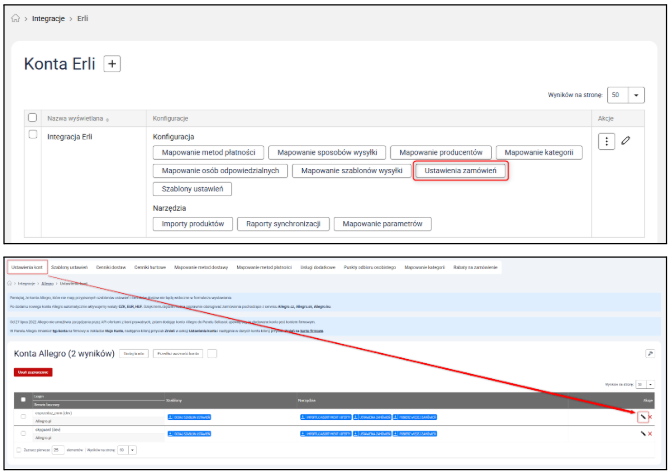670x472 pixels.
Task: Focus the number field showing 25
Action: [58, 450]
